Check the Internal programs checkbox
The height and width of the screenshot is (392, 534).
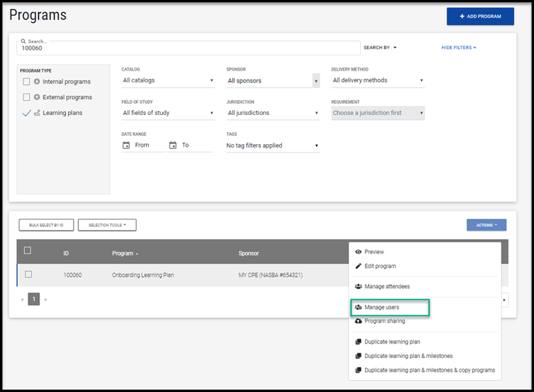click(x=26, y=82)
